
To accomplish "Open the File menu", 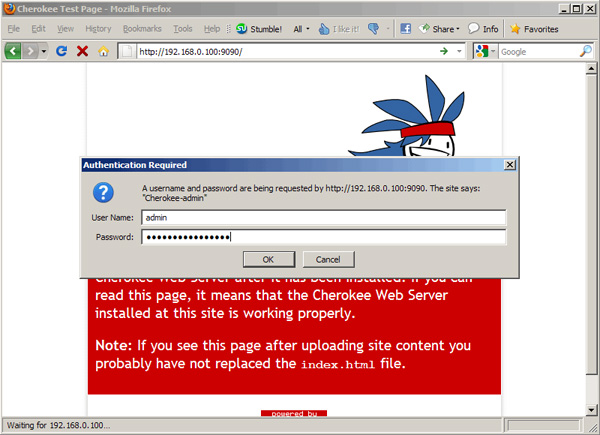I will pos(13,29).
